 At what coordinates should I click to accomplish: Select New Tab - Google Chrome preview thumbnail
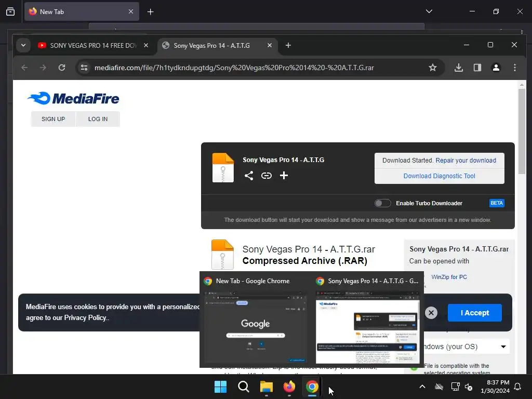(x=256, y=327)
